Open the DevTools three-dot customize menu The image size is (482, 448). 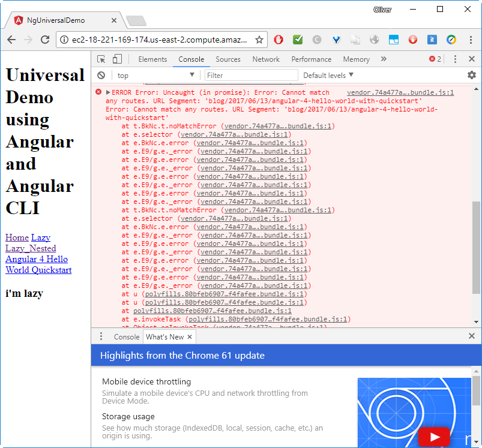click(454, 59)
